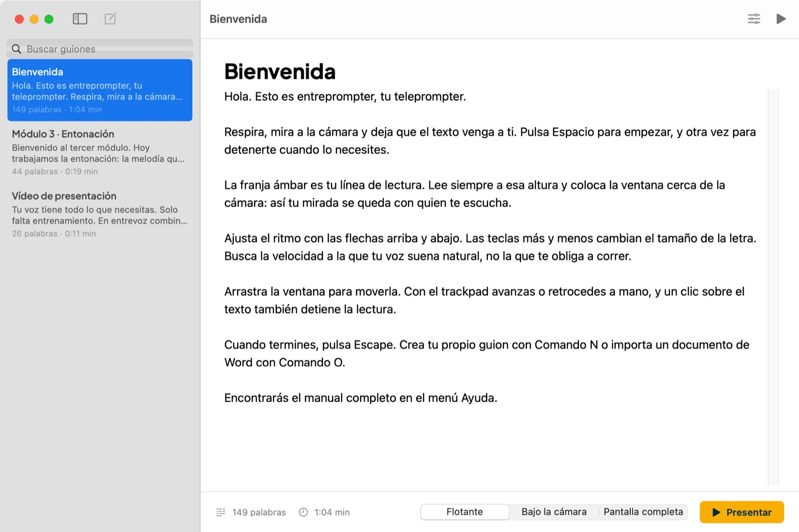Switch to Bajo la cámara mode
This screenshot has height=532, width=799.
554,512
